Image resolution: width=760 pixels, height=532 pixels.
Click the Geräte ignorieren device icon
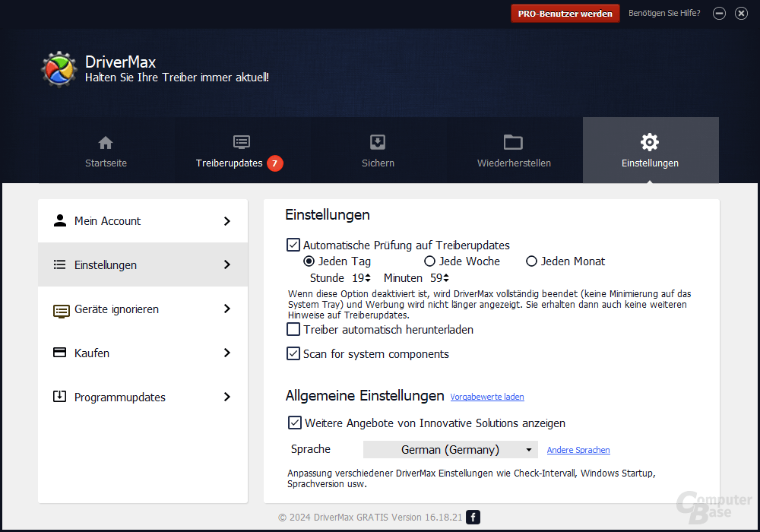click(61, 311)
